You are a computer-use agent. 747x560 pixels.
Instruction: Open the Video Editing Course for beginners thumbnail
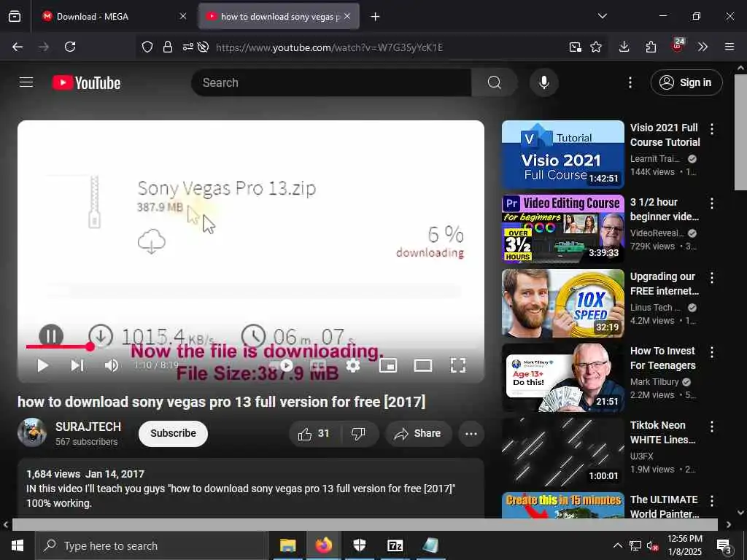pos(562,228)
